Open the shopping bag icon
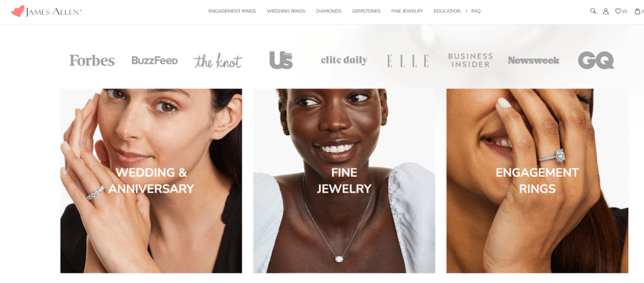This screenshot has height=283, width=644. click(638, 11)
